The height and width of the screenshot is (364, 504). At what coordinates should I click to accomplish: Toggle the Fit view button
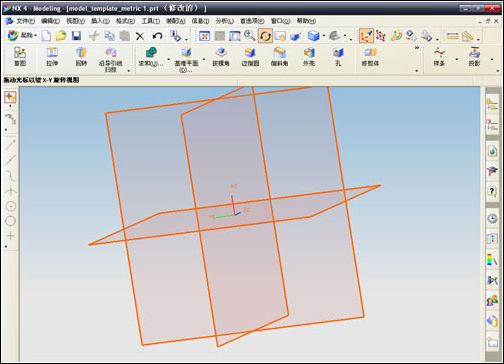[204, 36]
